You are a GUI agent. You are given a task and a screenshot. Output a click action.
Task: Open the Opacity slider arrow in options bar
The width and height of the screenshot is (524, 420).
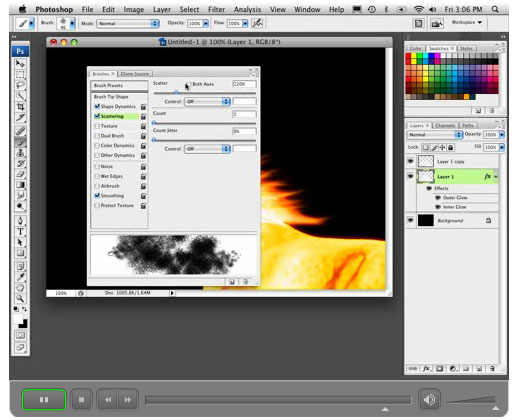click(206, 23)
